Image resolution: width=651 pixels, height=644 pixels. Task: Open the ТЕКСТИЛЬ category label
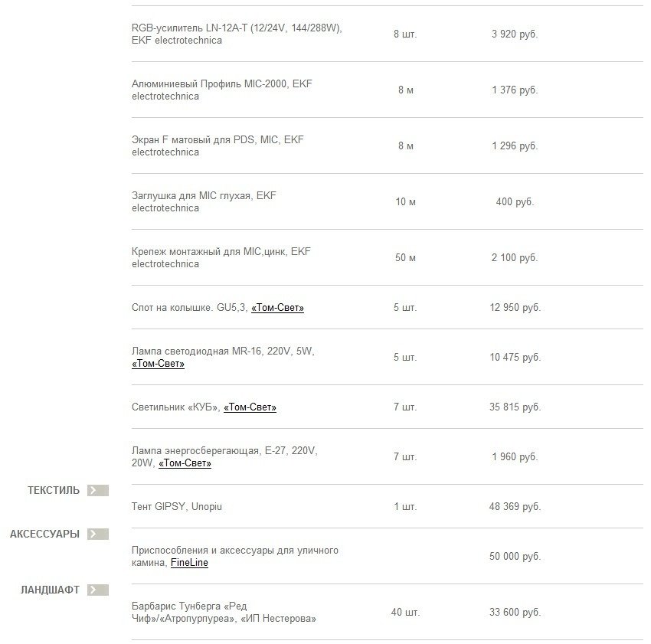point(54,491)
